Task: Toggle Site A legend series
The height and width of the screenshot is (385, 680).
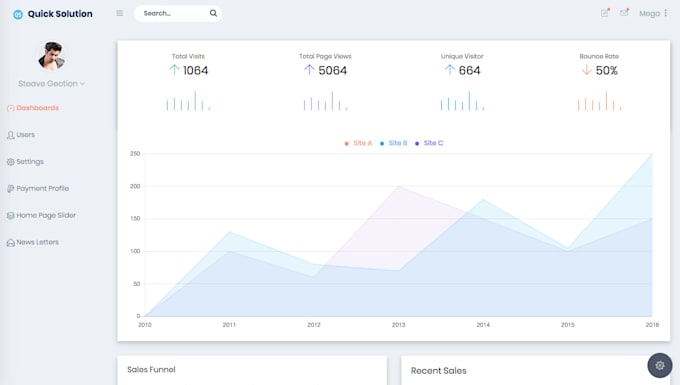Action: [x=359, y=143]
